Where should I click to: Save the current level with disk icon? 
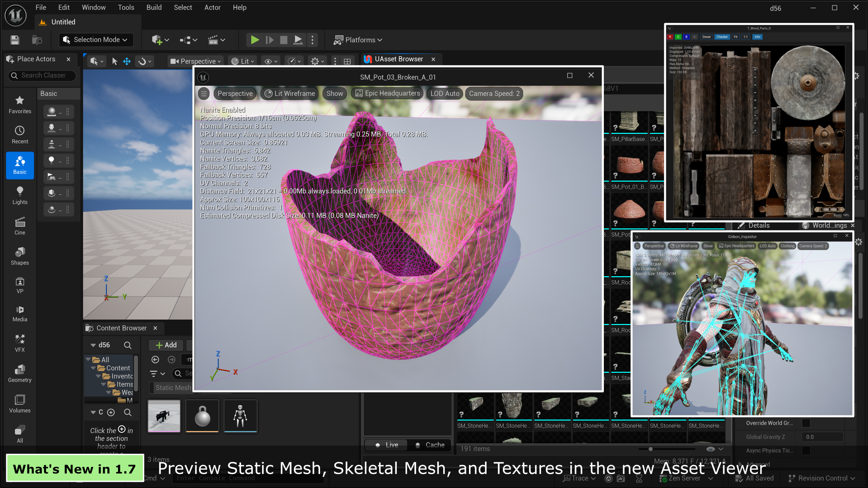click(15, 40)
